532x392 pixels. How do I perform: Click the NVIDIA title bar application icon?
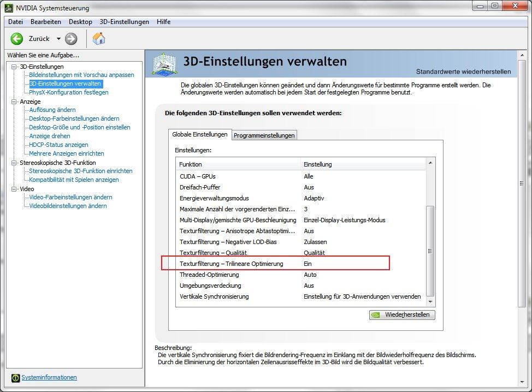tap(8, 8)
